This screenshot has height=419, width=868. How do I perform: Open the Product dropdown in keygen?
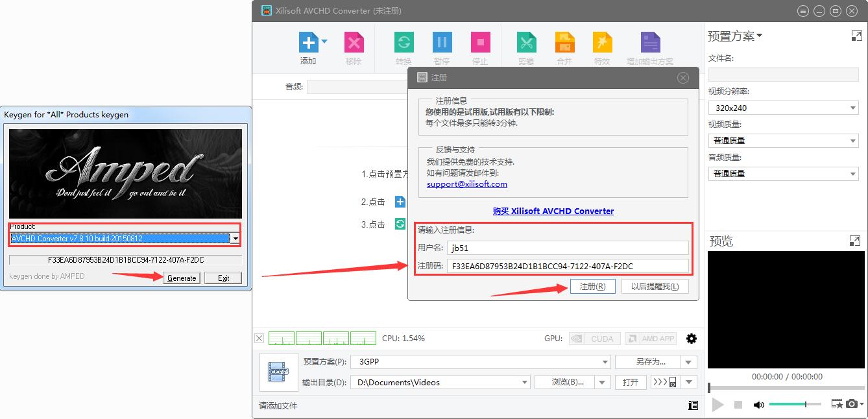click(235, 239)
